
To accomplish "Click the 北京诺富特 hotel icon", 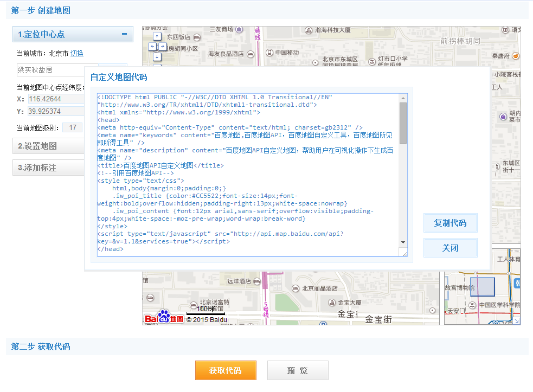I will [x=194, y=304].
